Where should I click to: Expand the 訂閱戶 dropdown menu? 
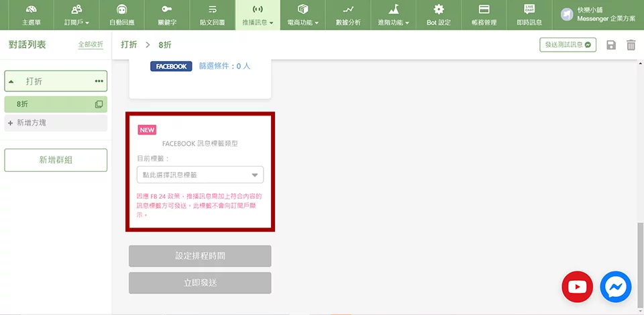point(76,15)
